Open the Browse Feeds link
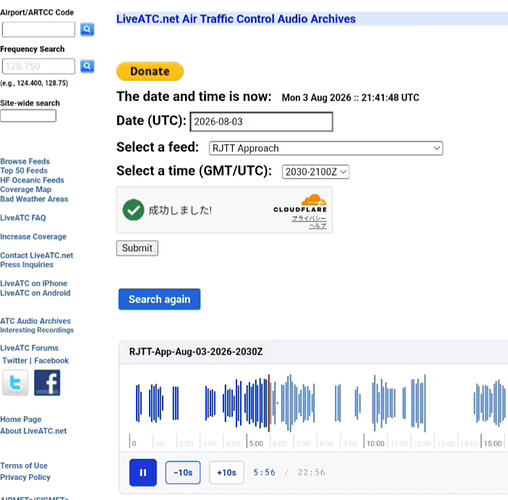 (25, 161)
